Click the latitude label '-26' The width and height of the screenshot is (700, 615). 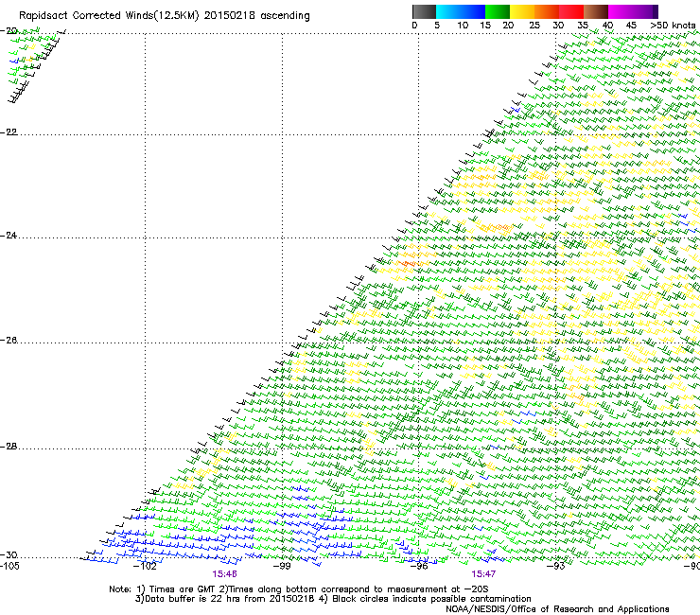tap(9, 341)
